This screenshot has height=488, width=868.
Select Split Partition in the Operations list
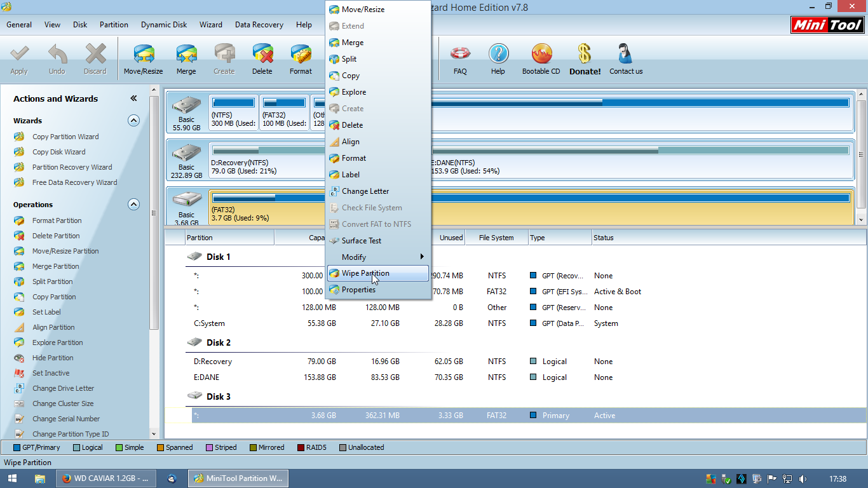click(52, 281)
